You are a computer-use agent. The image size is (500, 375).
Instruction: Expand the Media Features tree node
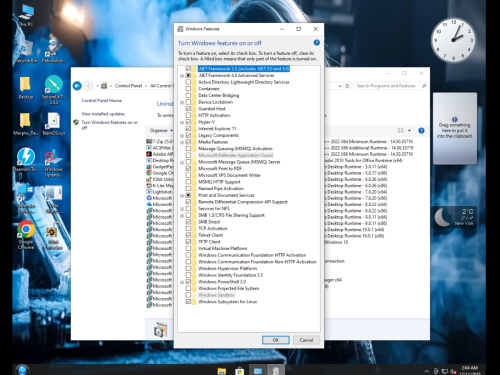pos(182,142)
